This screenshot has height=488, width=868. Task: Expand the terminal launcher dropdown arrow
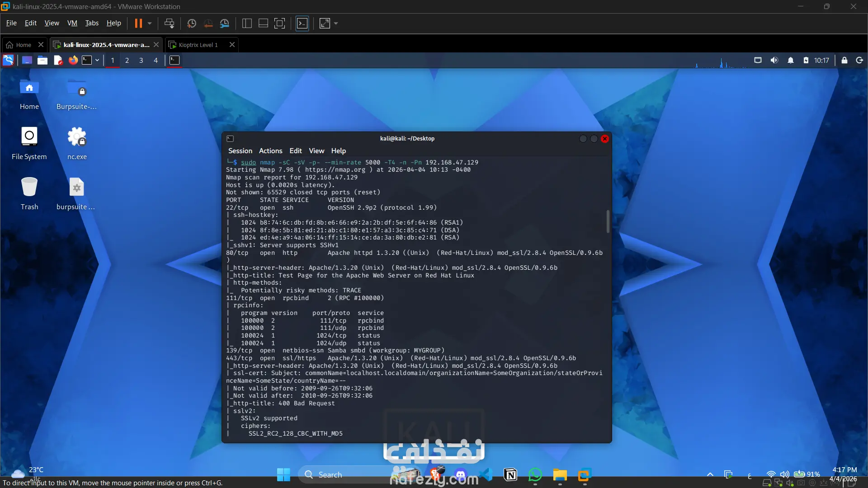coord(97,60)
